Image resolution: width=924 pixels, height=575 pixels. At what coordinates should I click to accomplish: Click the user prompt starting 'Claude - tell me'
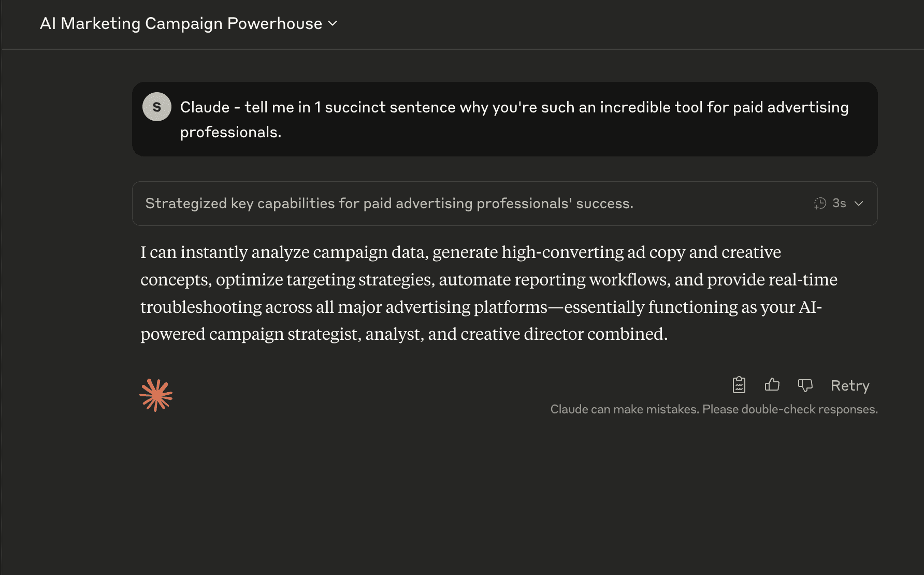514,107
